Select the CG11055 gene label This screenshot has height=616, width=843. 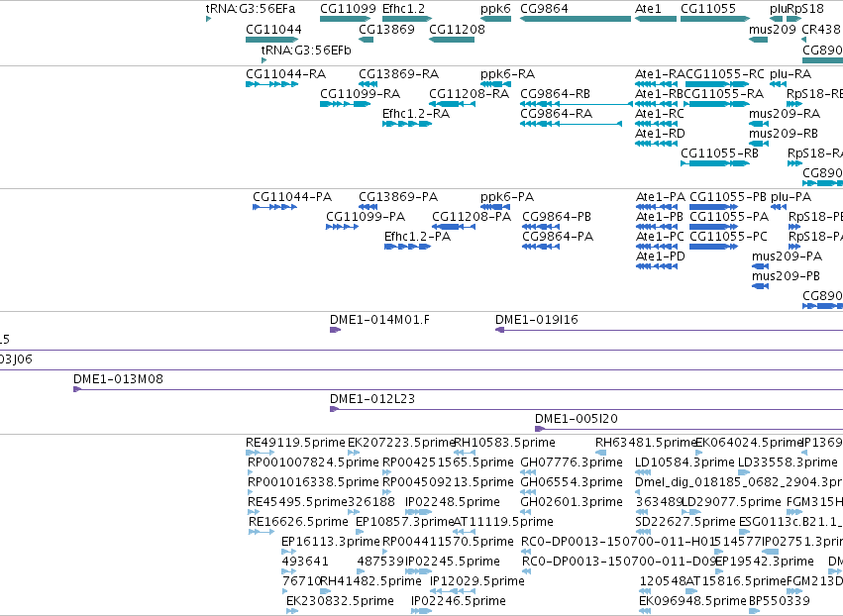click(x=708, y=9)
